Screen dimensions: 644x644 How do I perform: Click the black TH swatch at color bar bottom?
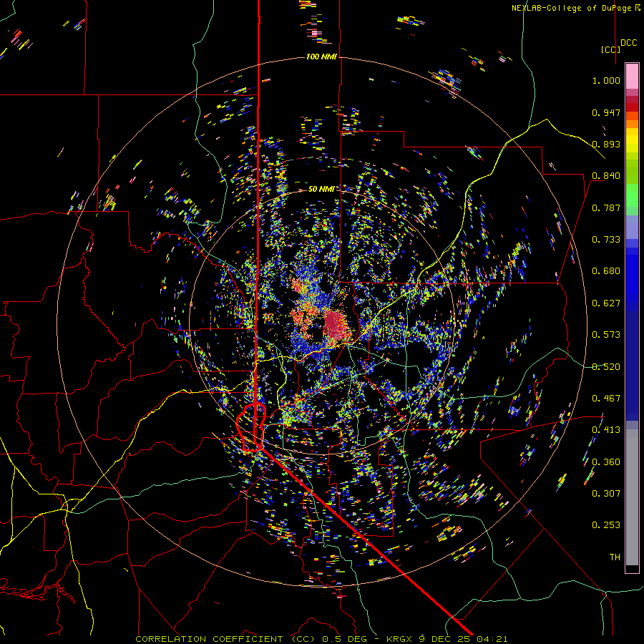click(x=632, y=569)
